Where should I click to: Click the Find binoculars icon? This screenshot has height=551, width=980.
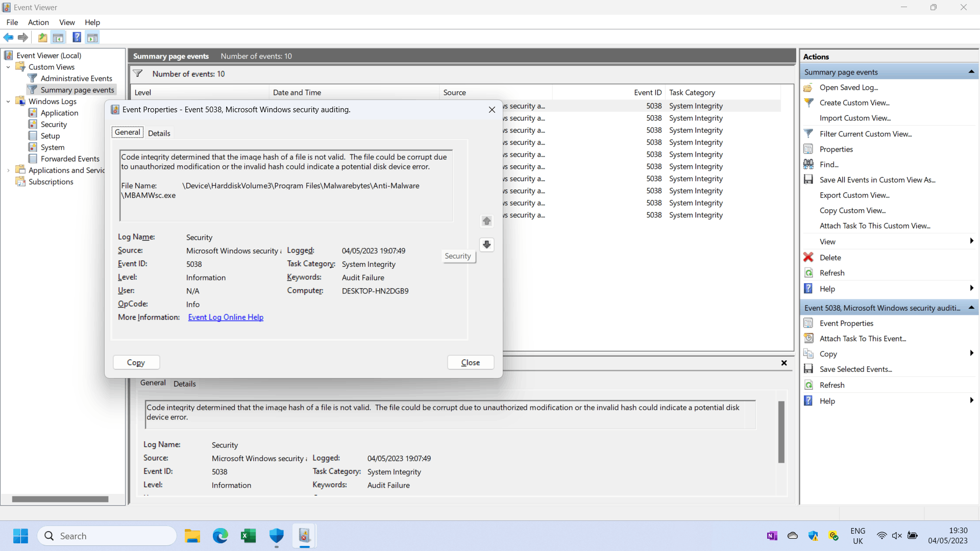tap(808, 164)
